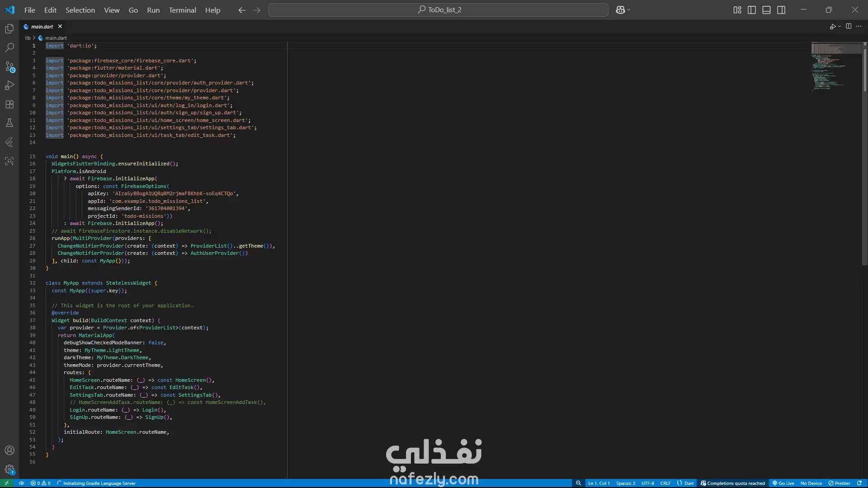Toggle the primary side bar
The height and width of the screenshot is (488, 868).
coord(752,10)
